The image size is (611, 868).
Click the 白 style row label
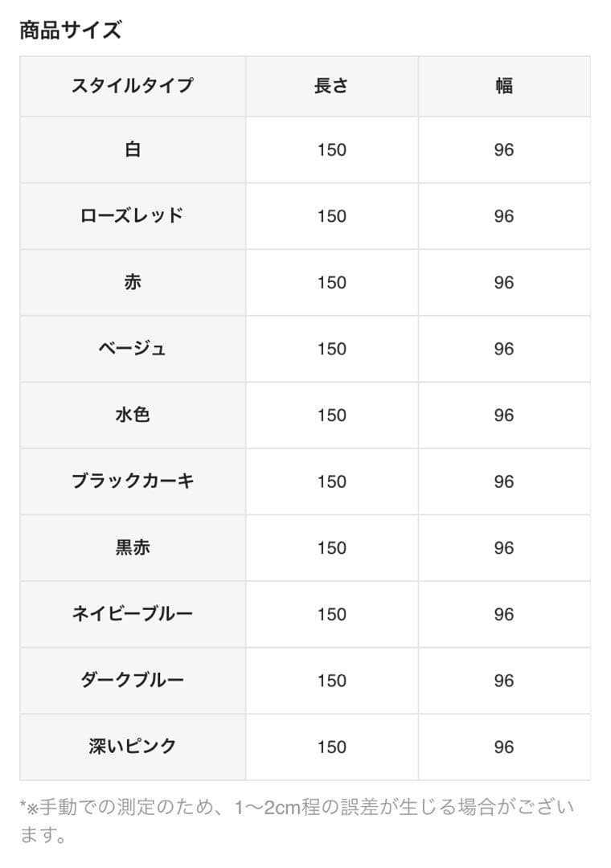pos(133,149)
